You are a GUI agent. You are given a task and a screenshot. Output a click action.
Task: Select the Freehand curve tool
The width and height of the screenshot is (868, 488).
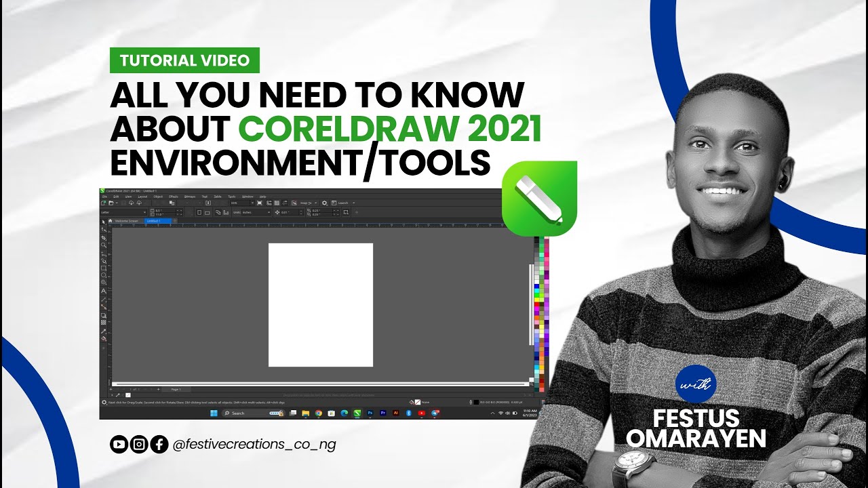tap(104, 254)
